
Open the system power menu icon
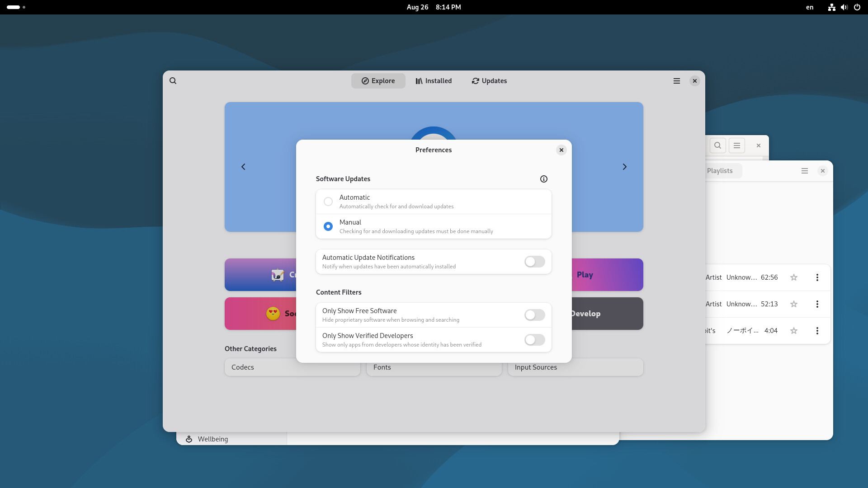pos(857,7)
